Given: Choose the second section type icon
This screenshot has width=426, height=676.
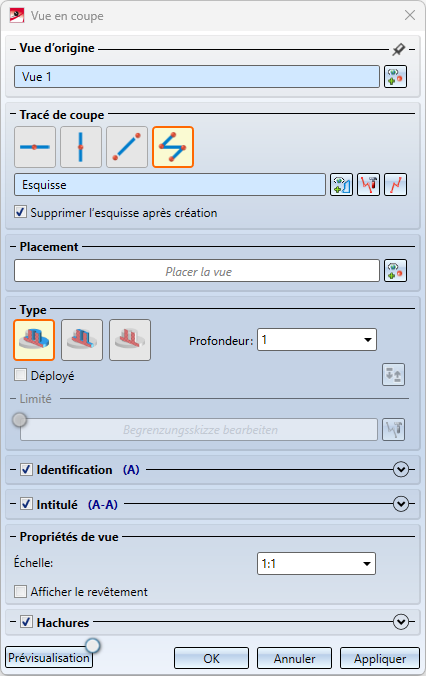Looking at the screenshot, I should (x=82, y=340).
